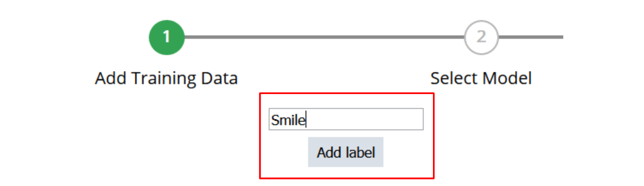Screen dimensions: 644x186
Task: Go to step 2 using its numbered icon
Action: [481, 37]
